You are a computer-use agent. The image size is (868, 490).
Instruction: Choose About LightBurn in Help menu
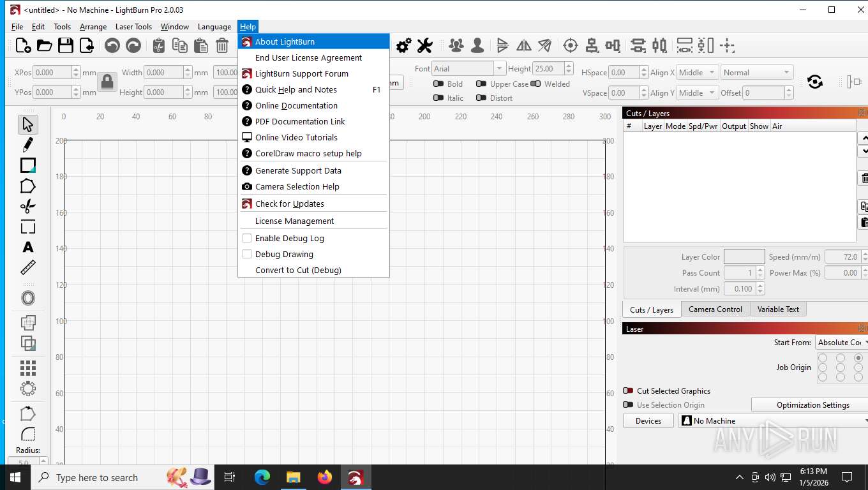tap(313, 41)
